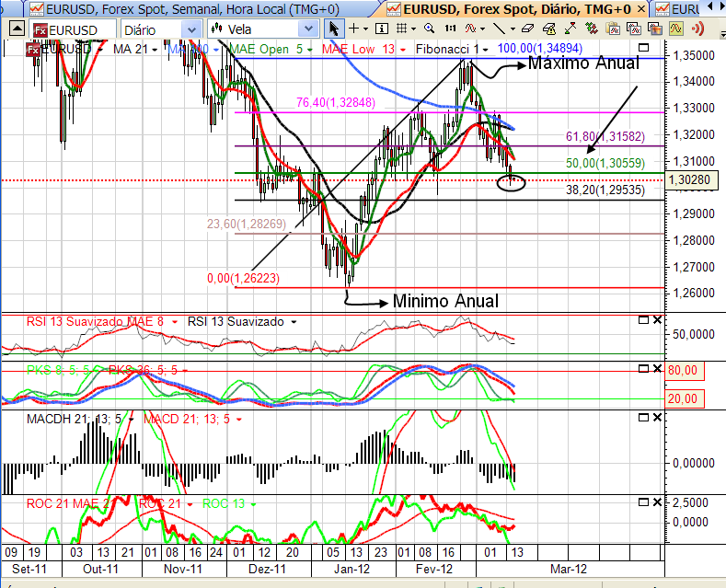Open the red MACD 21; 13; 5 menu
The width and height of the screenshot is (726, 588).
pyautogui.click(x=239, y=420)
